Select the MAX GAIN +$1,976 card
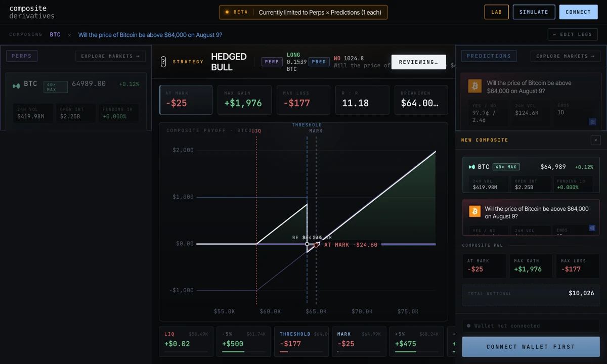 245,100
